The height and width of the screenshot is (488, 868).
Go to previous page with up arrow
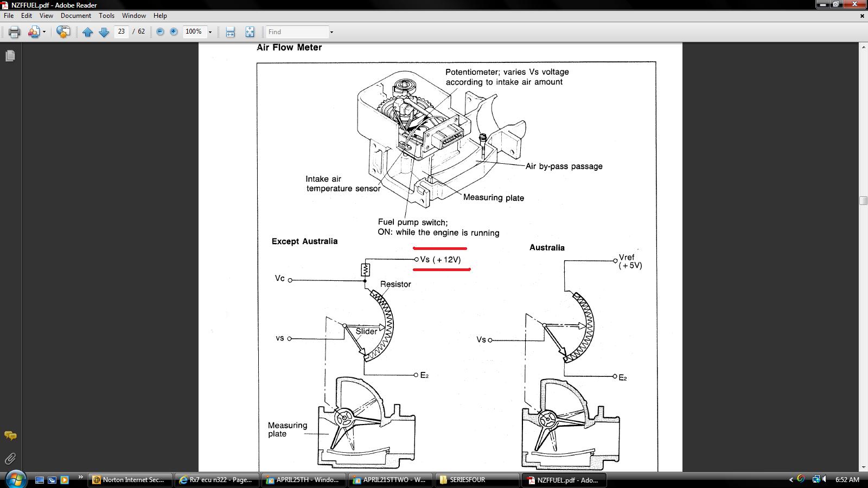88,32
